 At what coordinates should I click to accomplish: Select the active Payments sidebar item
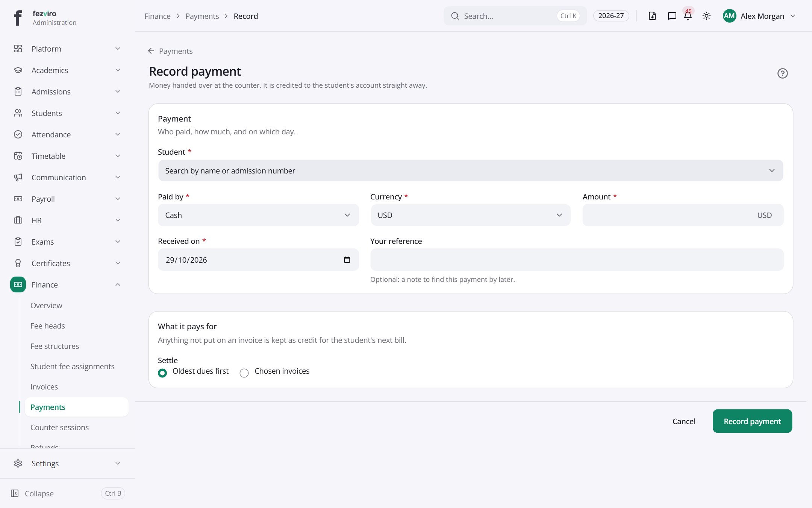click(x=76, y=407)
